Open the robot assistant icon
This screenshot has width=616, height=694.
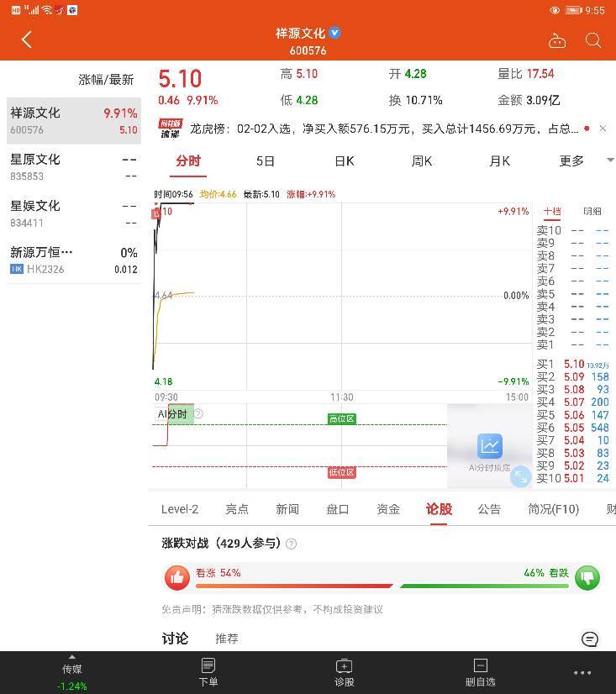point(556,41)
